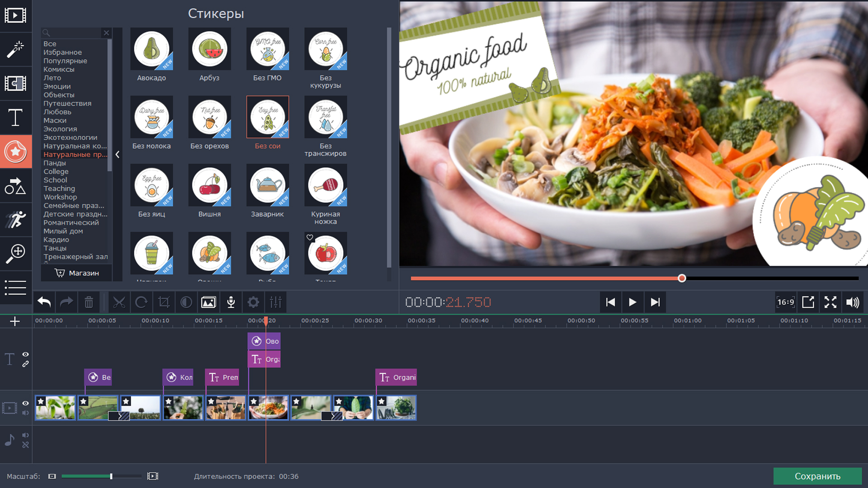Add a new track with plus button
This screenshot has width=868, height=488.
pos(15,321)
